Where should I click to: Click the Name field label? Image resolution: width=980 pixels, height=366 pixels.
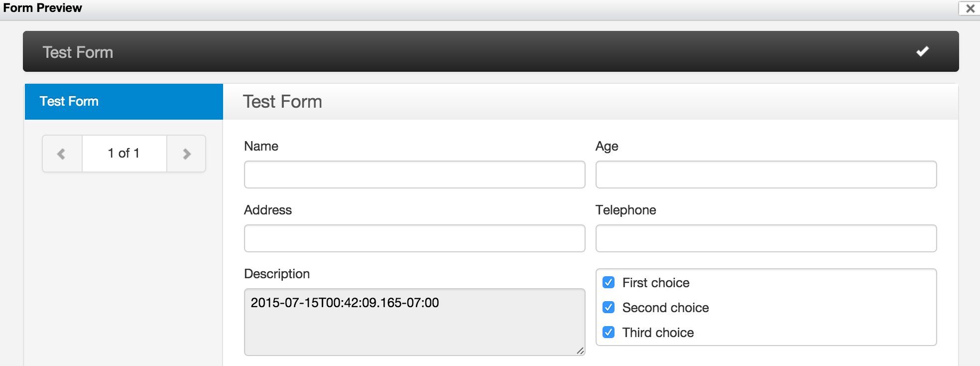(x=261, y=146)
